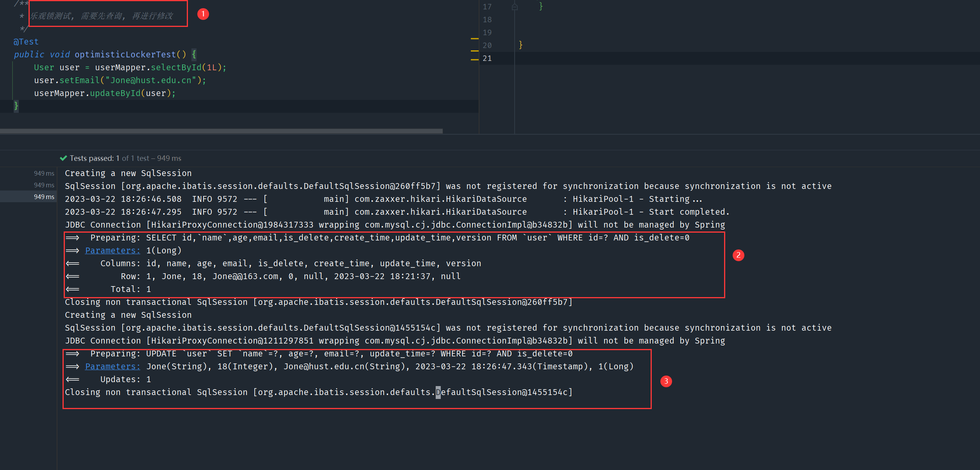Click the optimisticLockerTest method name
This screenshot has height=470, width=980.
pos(125,55)
